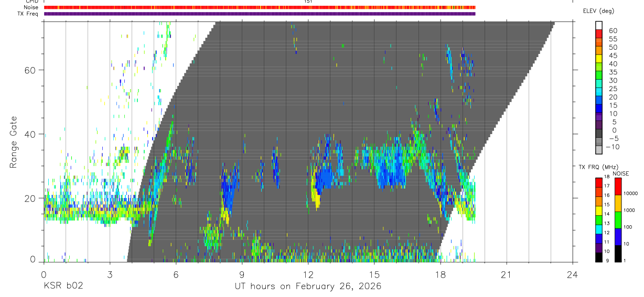Click the '15' tick on the UT hours axis

click(x=374, y=274)
